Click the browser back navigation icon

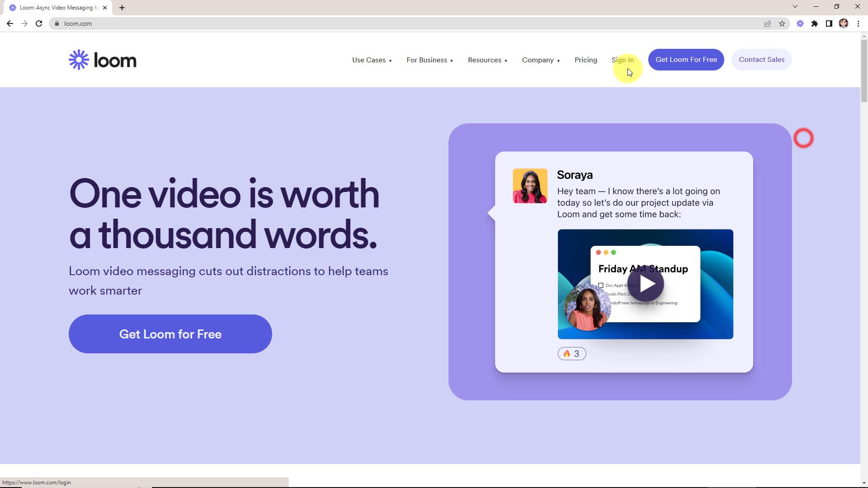(10, 24)
